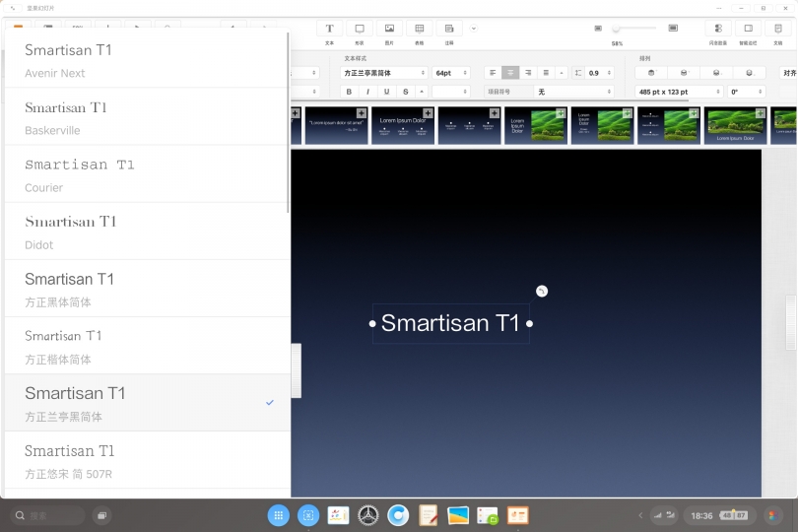Click the taskbar 搜索 search field
Screen dimensions: 798x532
pos(47,515)
